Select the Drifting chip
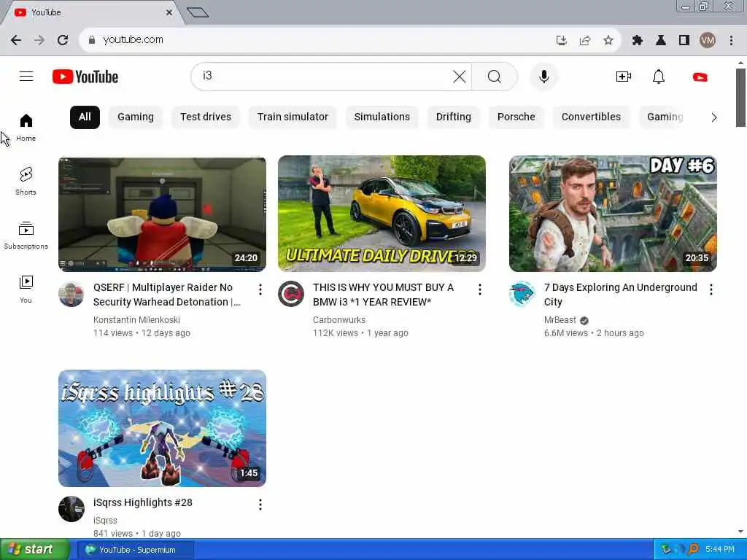 click(453, 117)
